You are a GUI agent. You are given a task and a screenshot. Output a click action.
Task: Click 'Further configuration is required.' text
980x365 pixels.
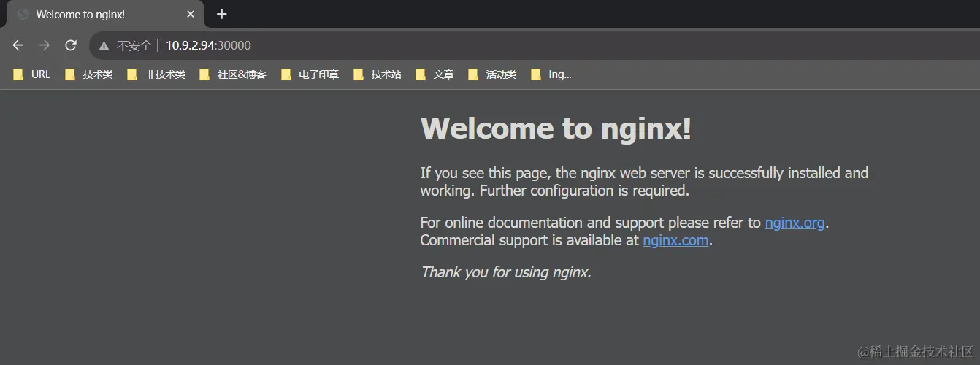(x=583, y=191)
